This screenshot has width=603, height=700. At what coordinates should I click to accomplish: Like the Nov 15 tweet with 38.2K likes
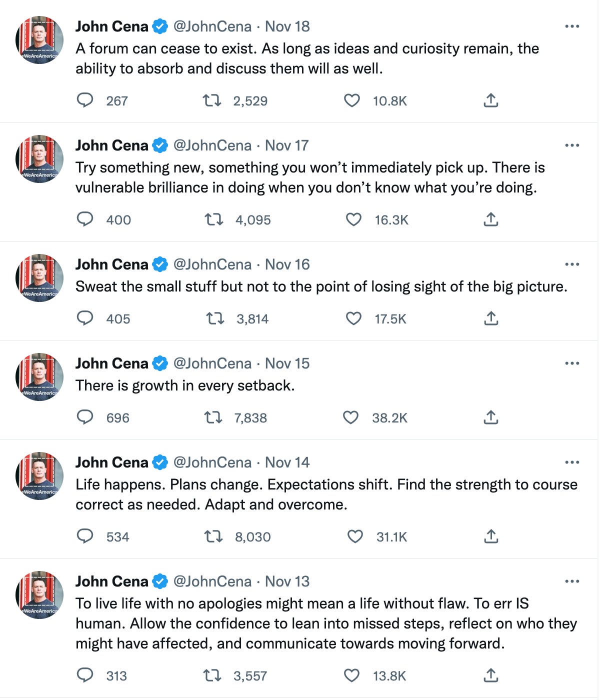click(x=350, y=417)
